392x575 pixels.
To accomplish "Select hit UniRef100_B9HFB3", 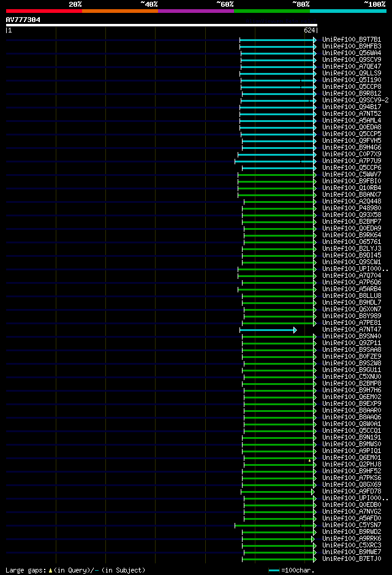I will (x=352, y=46).
